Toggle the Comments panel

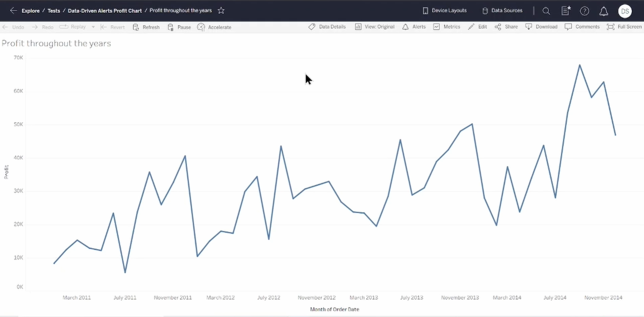click(x=582, y=27)
